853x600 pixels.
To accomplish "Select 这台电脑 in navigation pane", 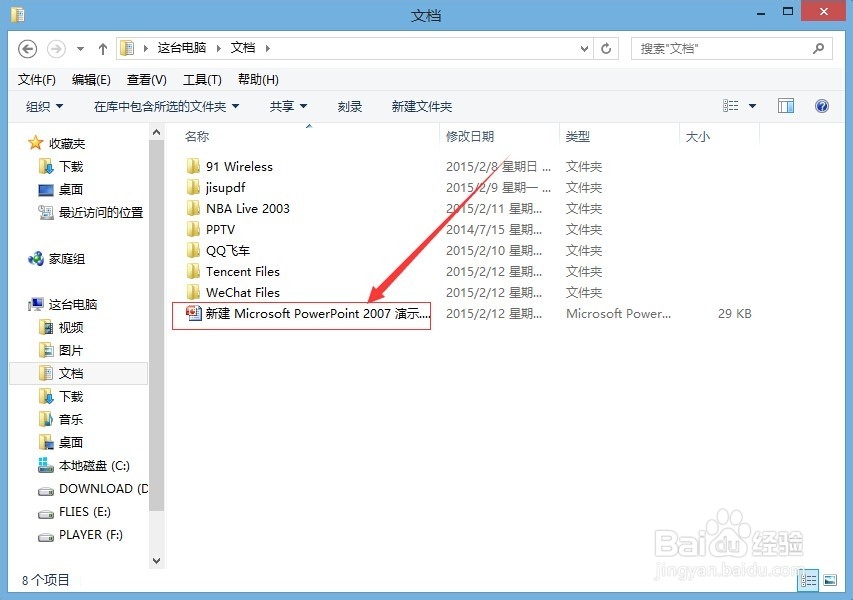I will coord(63,305).
